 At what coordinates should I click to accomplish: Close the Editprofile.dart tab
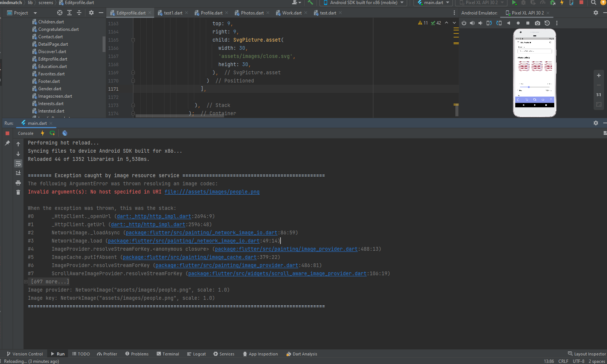150,13
